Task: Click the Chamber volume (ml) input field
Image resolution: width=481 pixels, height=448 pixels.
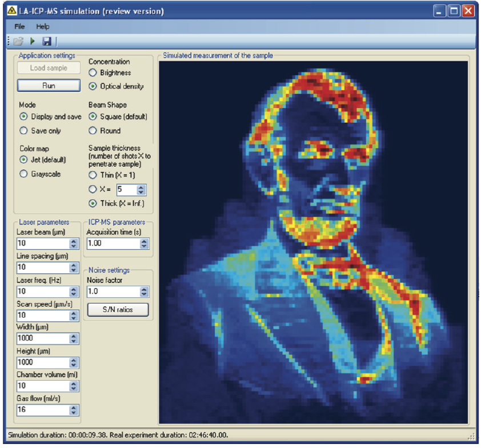Action: click(x=43, y=386)
